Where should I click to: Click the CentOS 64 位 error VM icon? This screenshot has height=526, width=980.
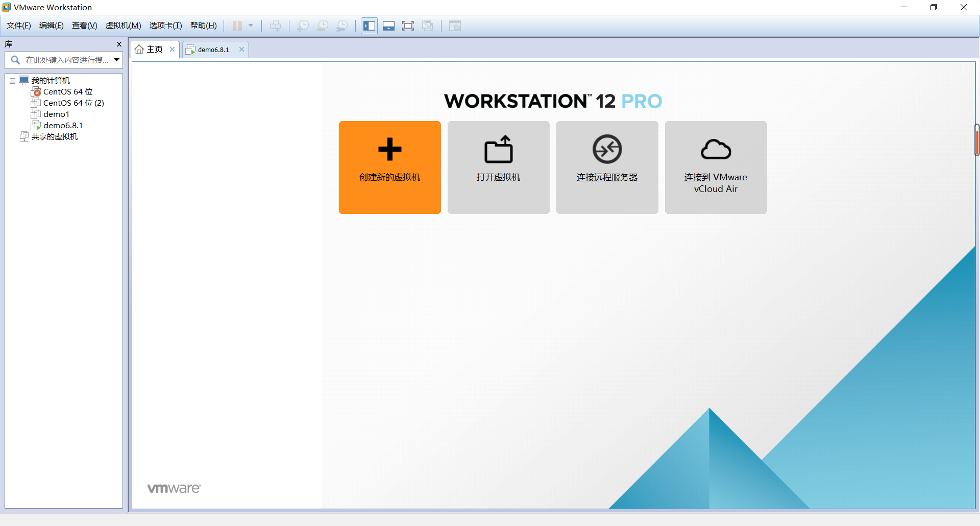[36, 92]
